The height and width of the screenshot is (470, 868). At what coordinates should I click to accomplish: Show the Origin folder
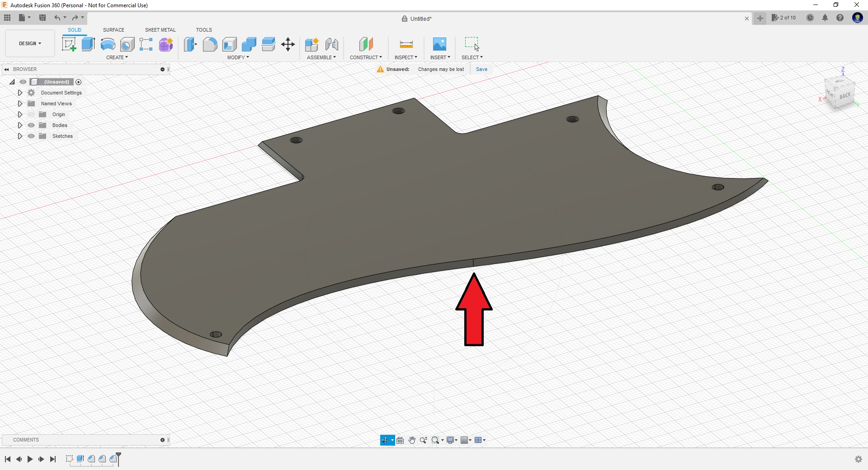[x=31, y=114]
